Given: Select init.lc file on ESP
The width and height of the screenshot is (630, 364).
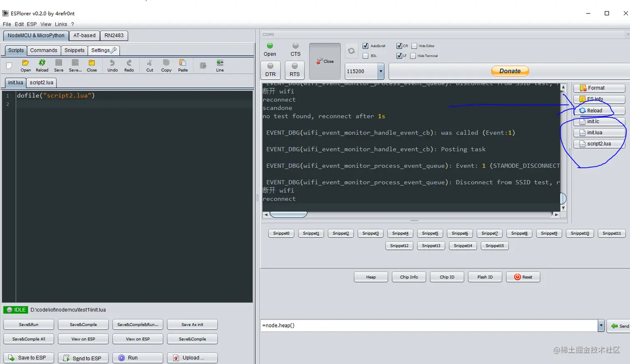Looking at the screenshot, I should tap(599, 122).
